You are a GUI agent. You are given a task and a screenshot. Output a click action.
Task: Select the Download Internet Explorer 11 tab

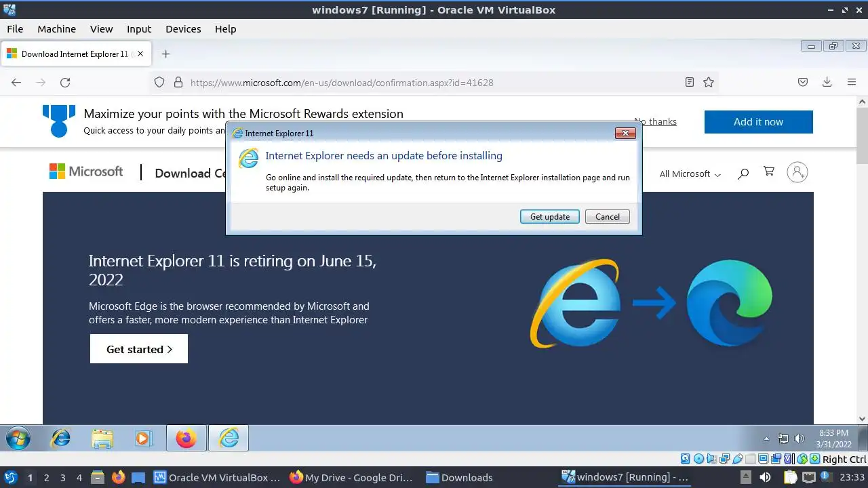coord(75,54)
